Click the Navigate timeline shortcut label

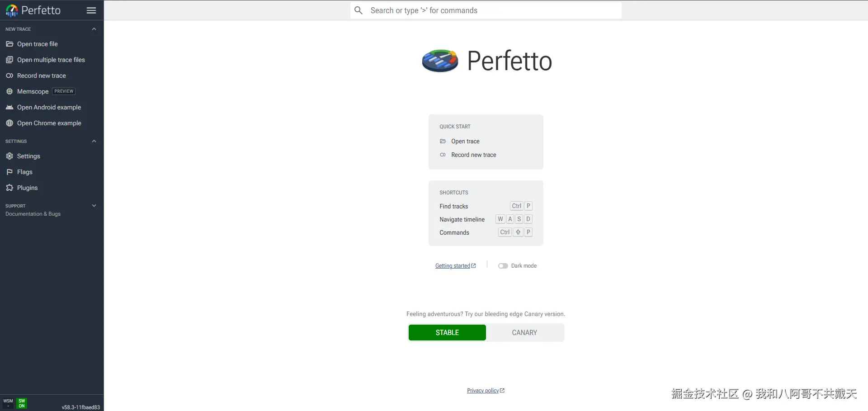[x=462, y=220]
